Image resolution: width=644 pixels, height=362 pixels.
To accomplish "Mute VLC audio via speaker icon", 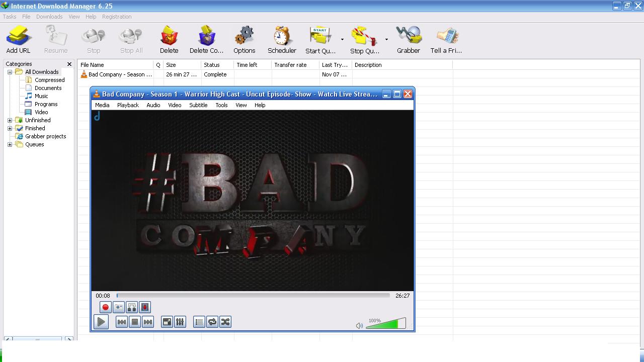I will coord(359,325).
